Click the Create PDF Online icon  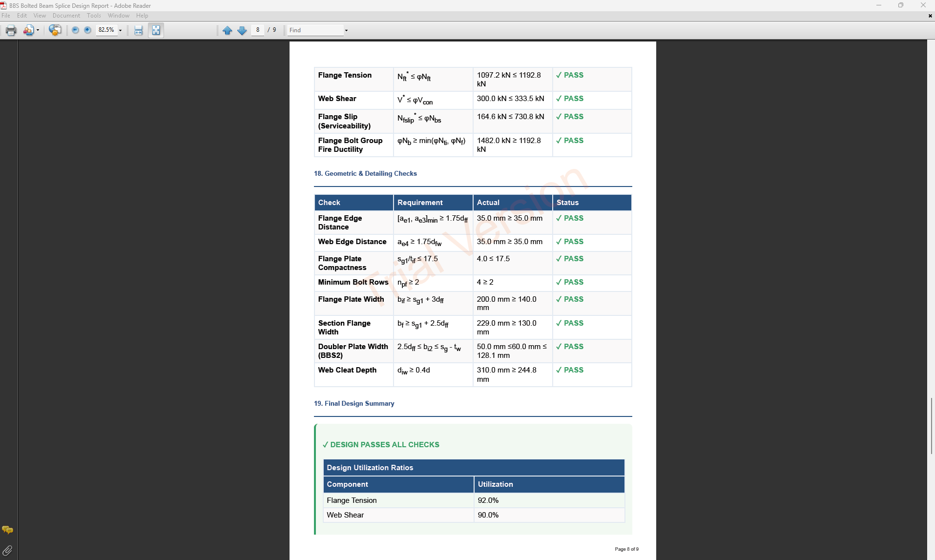55,30
